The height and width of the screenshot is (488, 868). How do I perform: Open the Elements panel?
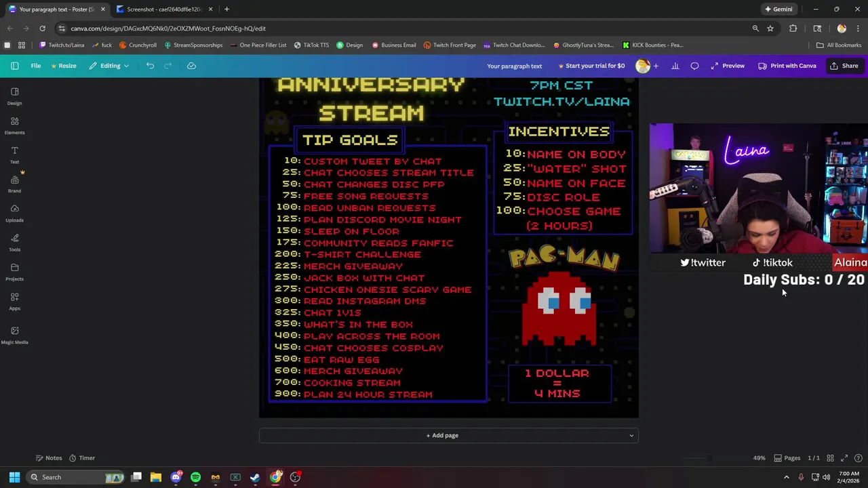click(14, 125)
